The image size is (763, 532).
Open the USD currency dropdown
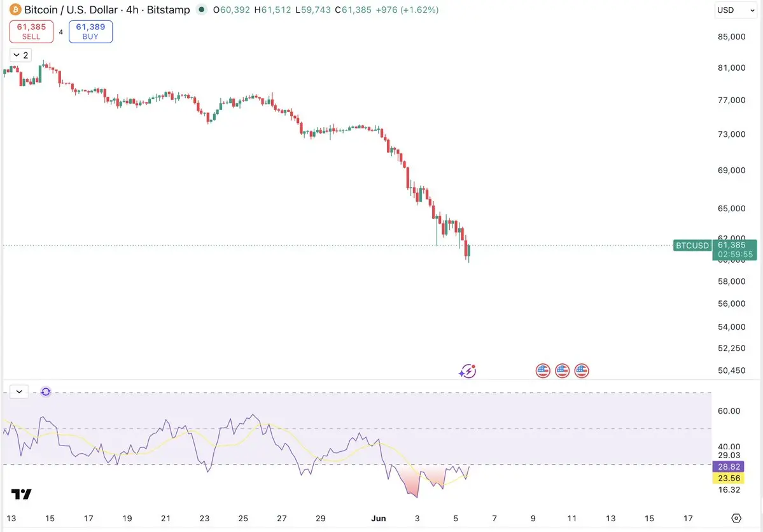[x=735, y=10]
